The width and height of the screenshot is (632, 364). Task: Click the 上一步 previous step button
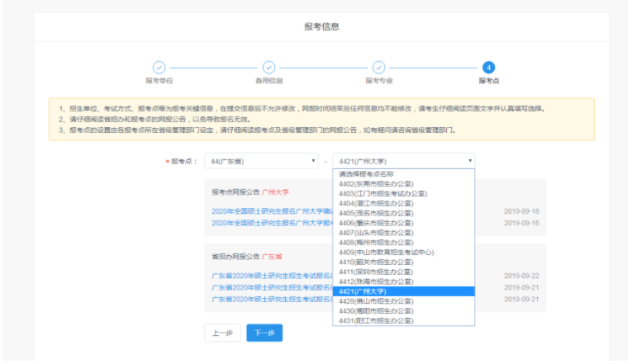(x=222, y=333)
